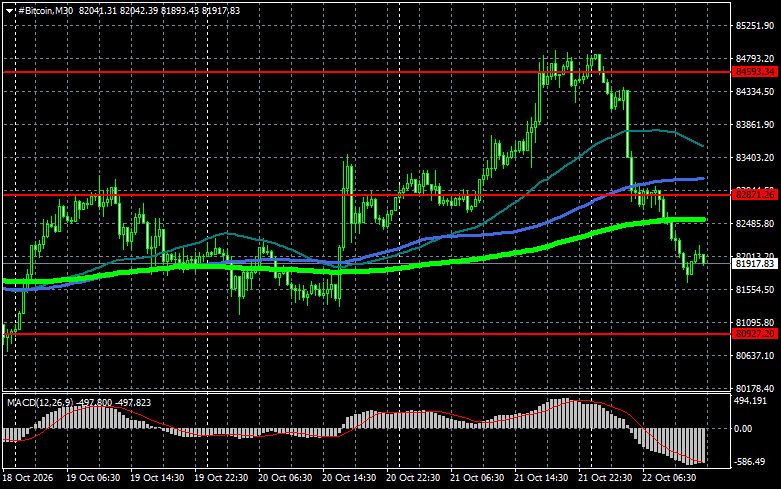Image resolution: width=781 pixels, height=489 pixels.
Task: Click the 84334.50 price scale value
Action: coord(755,92)
